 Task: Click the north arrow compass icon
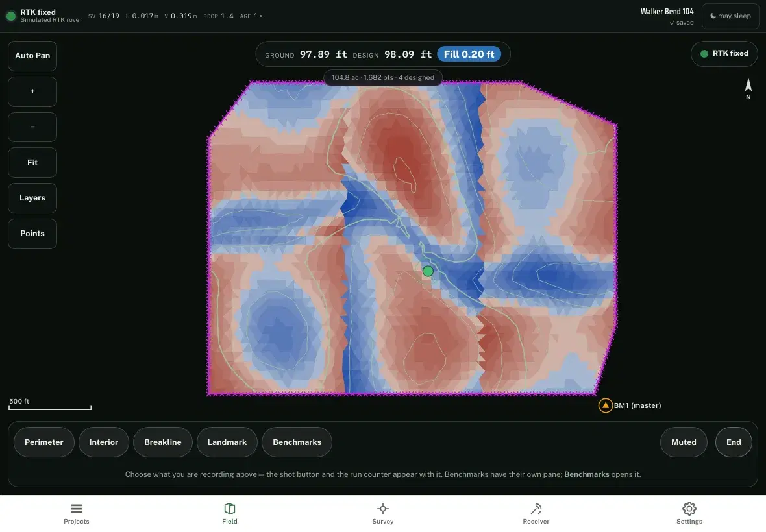coord(748,88)
